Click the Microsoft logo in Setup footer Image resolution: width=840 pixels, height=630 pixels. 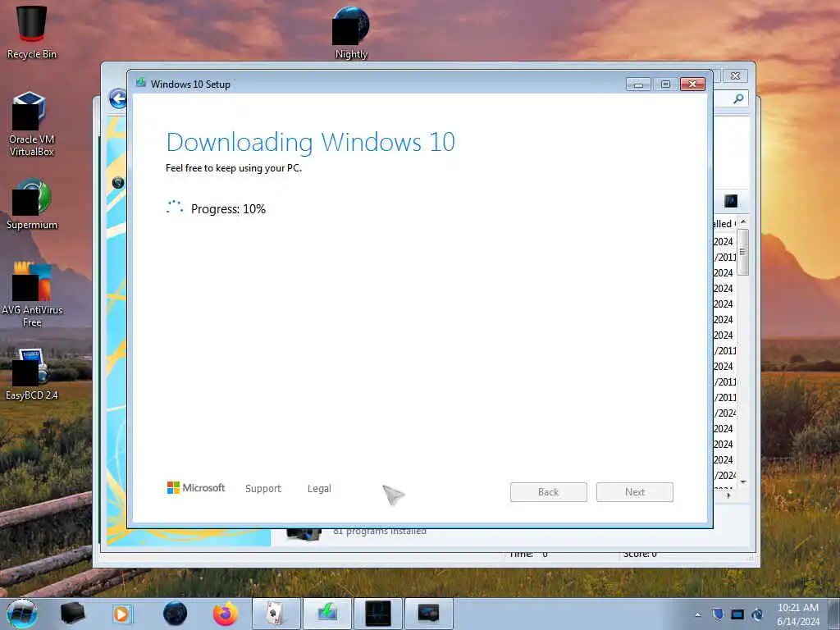(196, 487)
